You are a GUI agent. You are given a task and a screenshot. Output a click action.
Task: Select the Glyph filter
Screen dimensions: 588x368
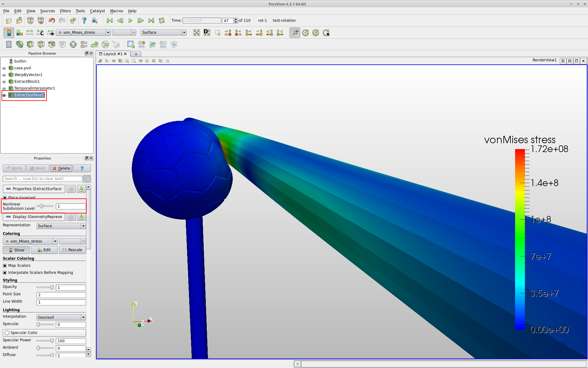coord(73,44)
